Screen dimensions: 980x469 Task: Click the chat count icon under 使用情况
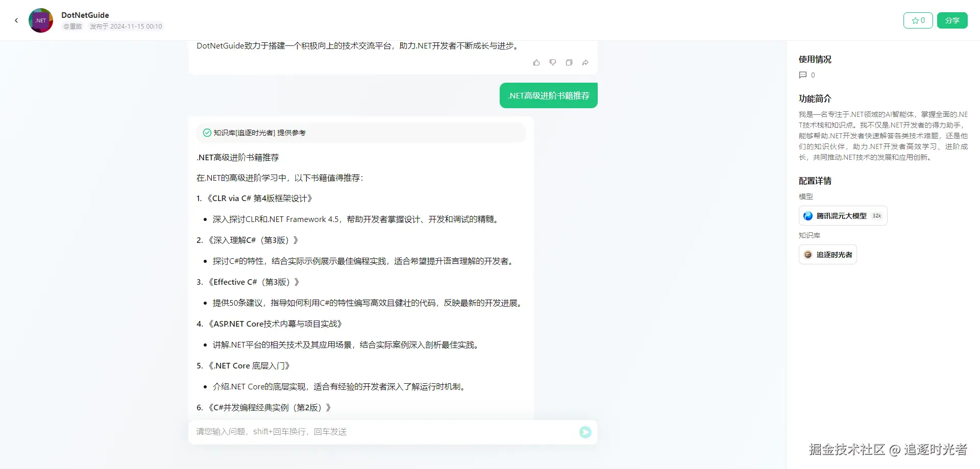click(x=803, y=75)
